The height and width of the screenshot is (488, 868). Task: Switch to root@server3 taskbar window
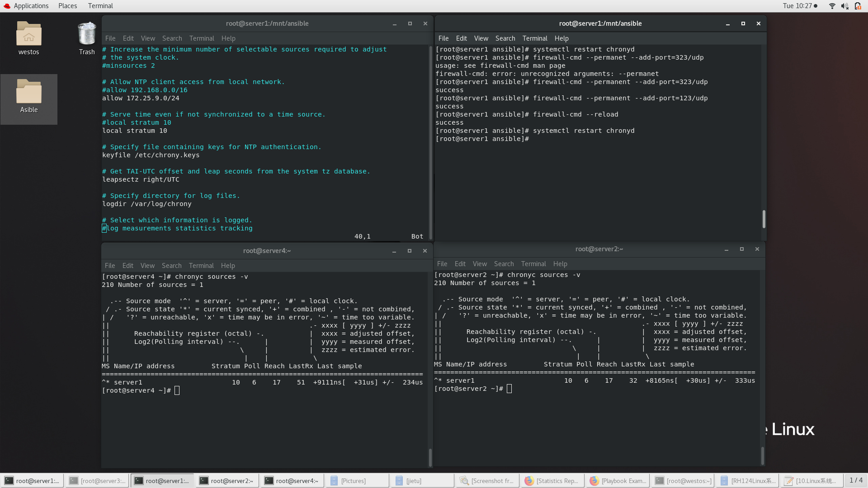click(96, 481)
